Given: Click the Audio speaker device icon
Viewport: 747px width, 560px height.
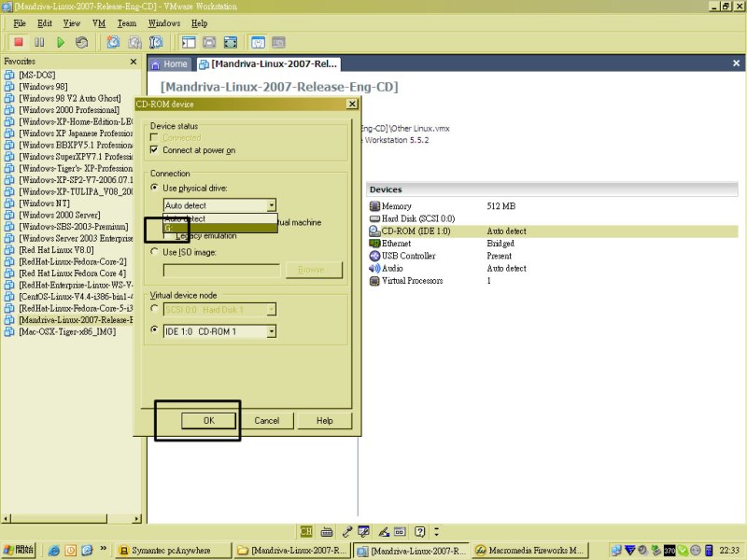Looking at the screenshot, I should 374,268.
